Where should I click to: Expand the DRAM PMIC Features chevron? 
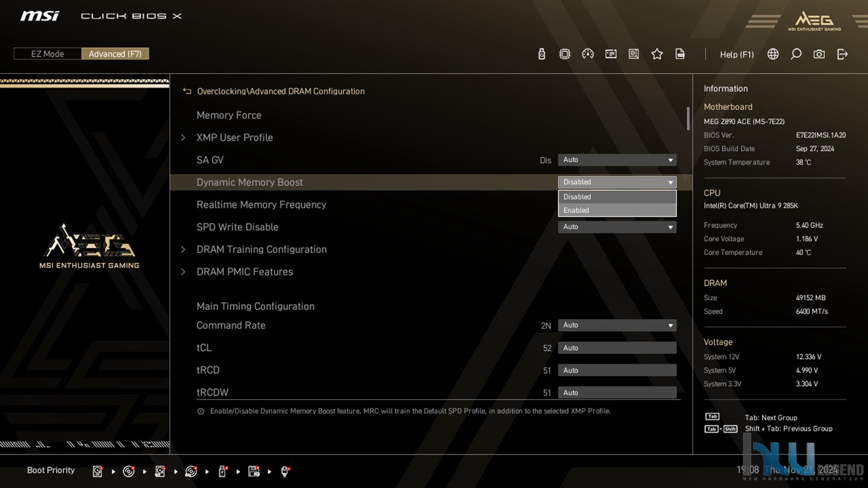pyautogui.click(x=183, y=272)
